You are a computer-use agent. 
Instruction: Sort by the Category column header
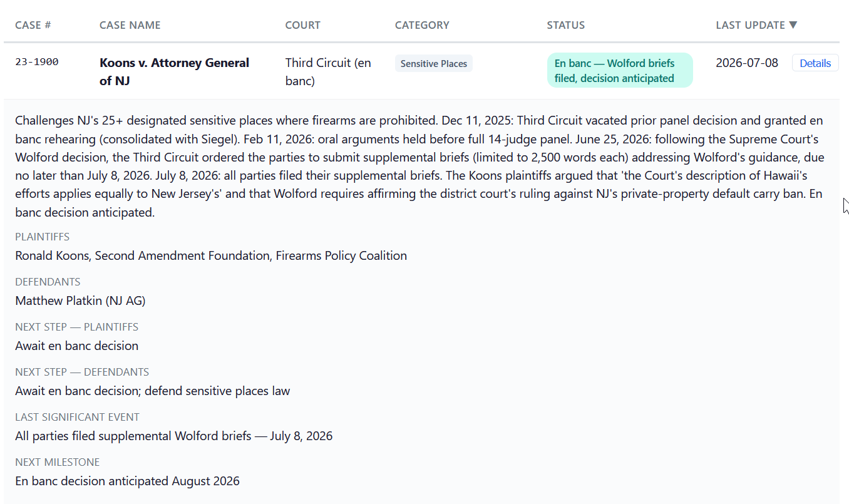click(x=422, y=25)
